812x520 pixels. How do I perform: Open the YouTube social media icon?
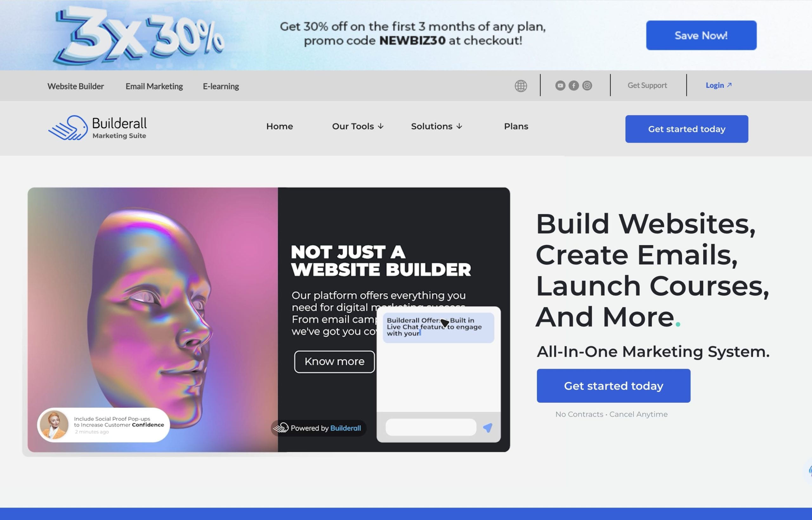click(x=560, y=85)
